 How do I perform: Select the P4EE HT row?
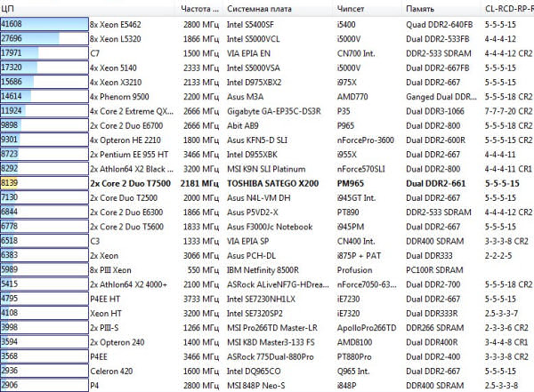pyautogui.click(x=267, y=299)
